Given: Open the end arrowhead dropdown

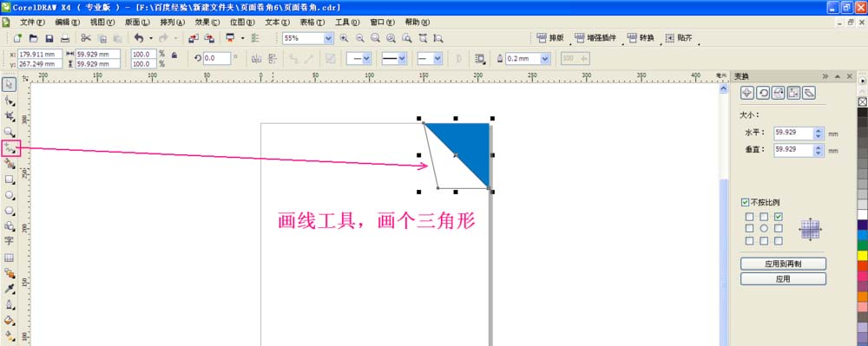Looking at the screenshot, I should 437,59.
